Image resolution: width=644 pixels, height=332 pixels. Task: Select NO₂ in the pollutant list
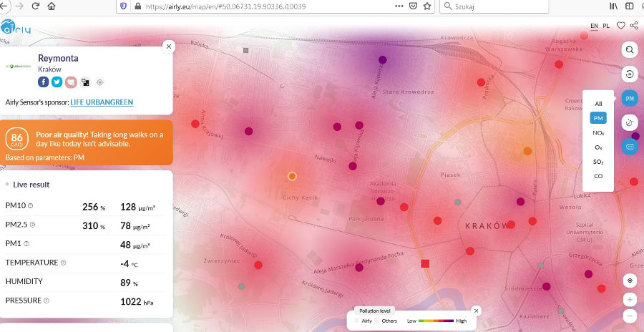click(x=598, y=133)
